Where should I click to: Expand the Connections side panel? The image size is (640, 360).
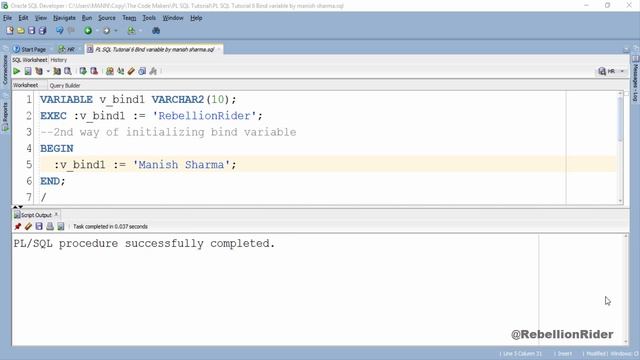(5, 69)
